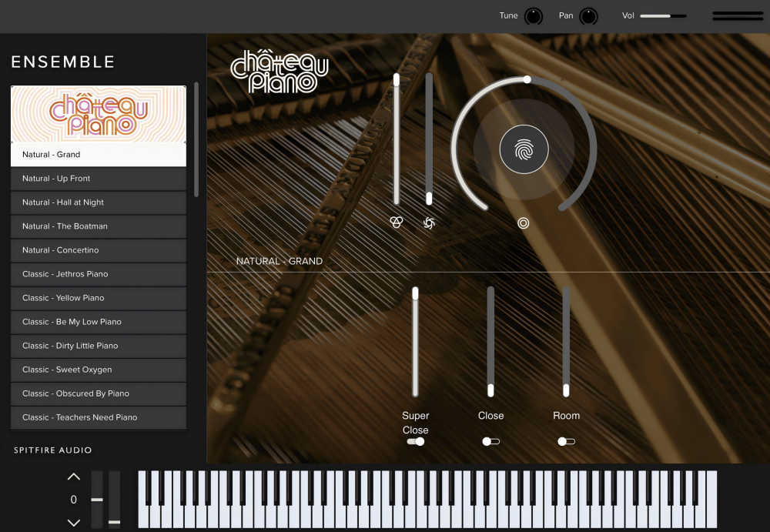Viewport: 770px width, 532px height.
Task: Click the SPITFIRE AUDIO label
Action: pos(52,450)
